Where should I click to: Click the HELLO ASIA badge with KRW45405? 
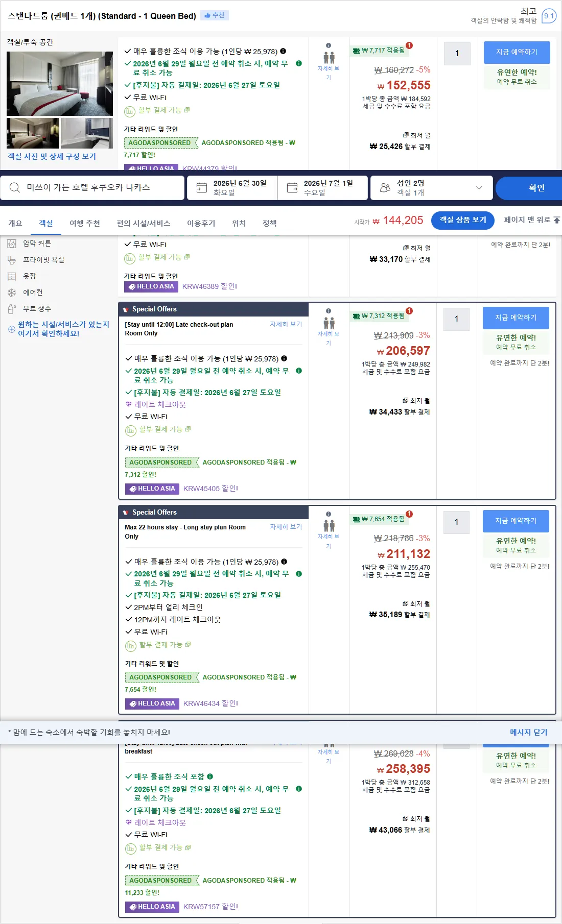[x=152, y=489]
